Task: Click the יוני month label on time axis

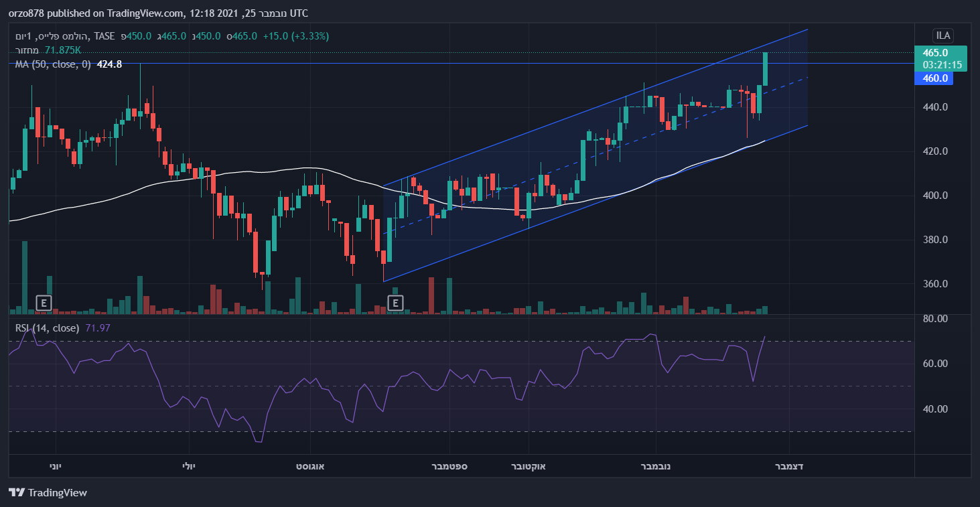Action: pos(56,465)
